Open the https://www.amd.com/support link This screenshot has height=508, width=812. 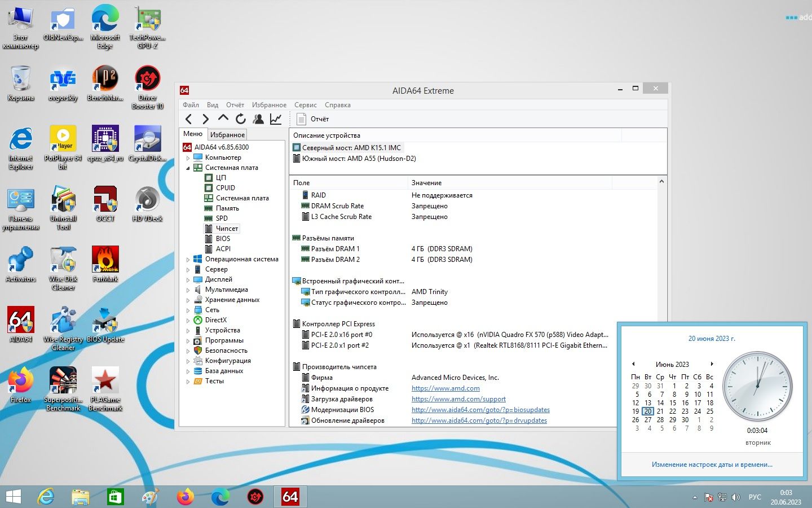coord(458,399)
